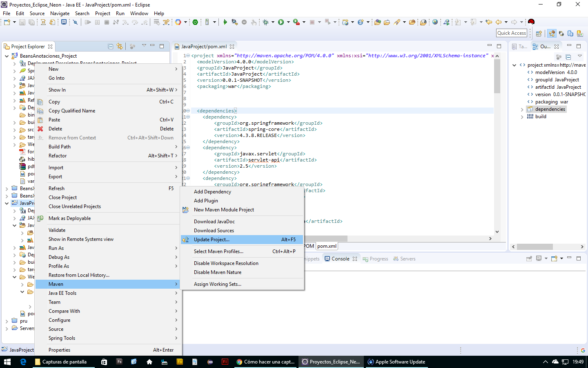Click the green Run arrow icon

coord(225,22)
